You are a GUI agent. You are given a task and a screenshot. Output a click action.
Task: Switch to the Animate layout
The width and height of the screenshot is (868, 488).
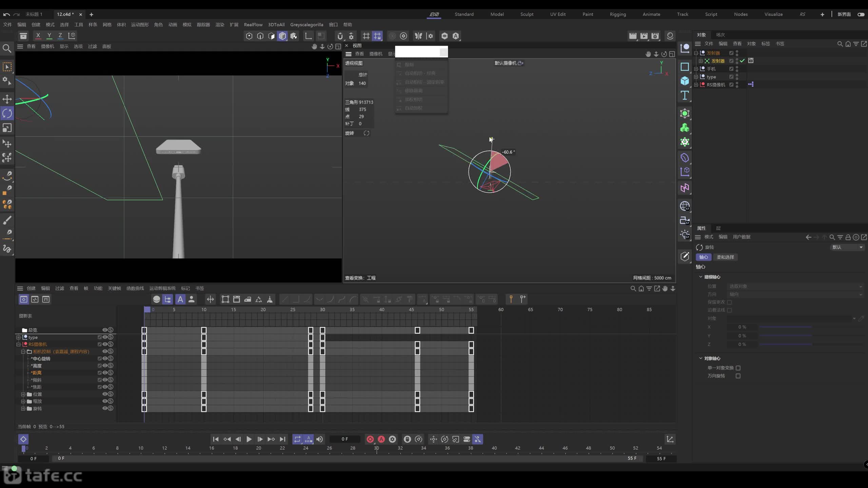coord(651,14)
